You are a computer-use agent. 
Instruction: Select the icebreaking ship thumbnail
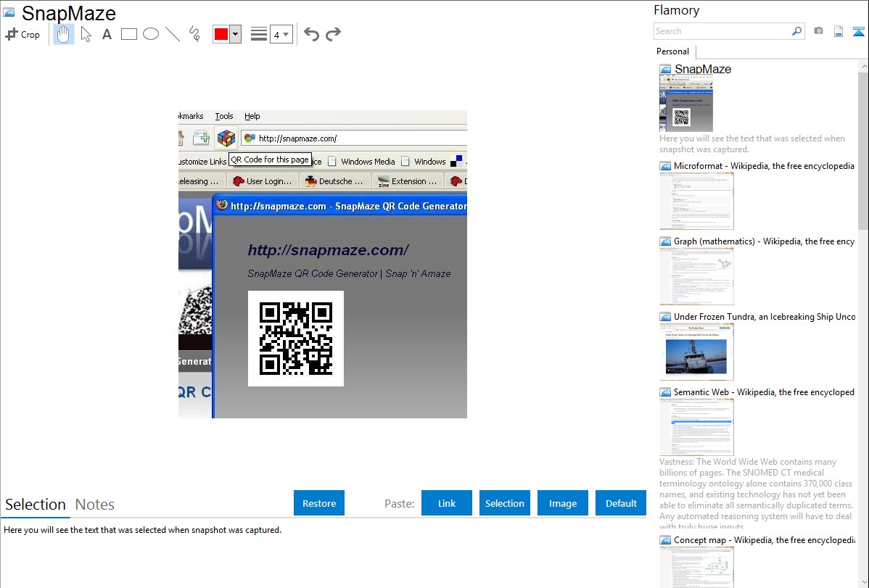click(x=696, y=352)
